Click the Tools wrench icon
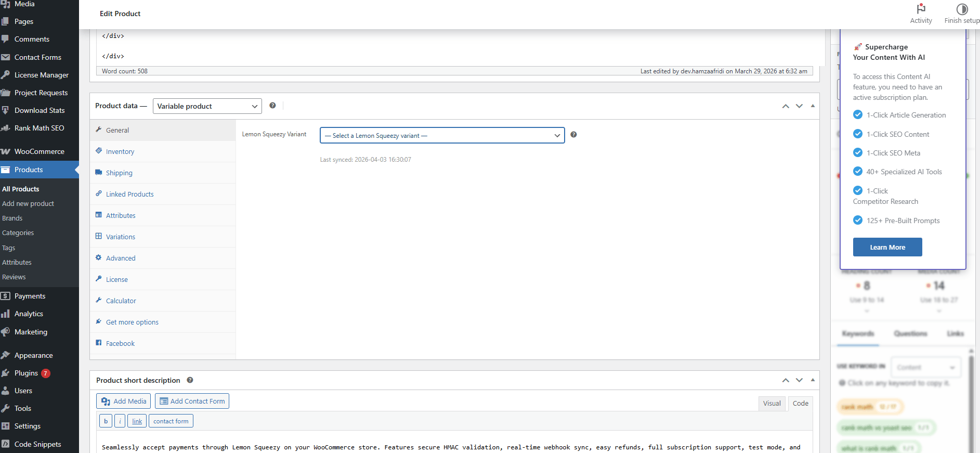The width and height of the screenshot is (980, 453). click(6, 408)
